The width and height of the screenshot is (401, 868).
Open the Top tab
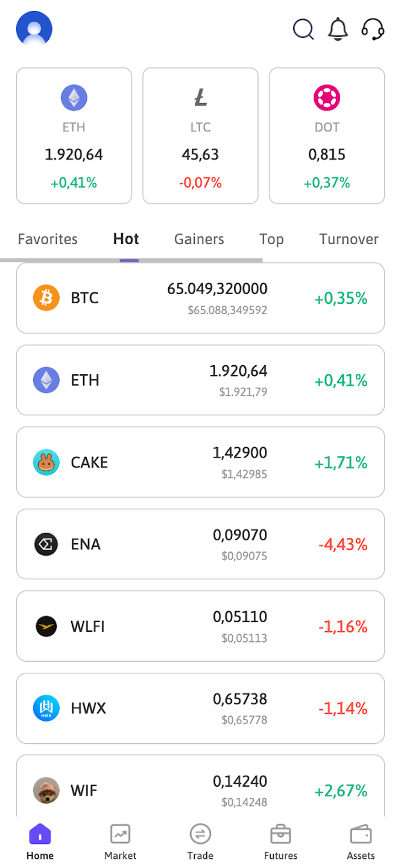271,239
